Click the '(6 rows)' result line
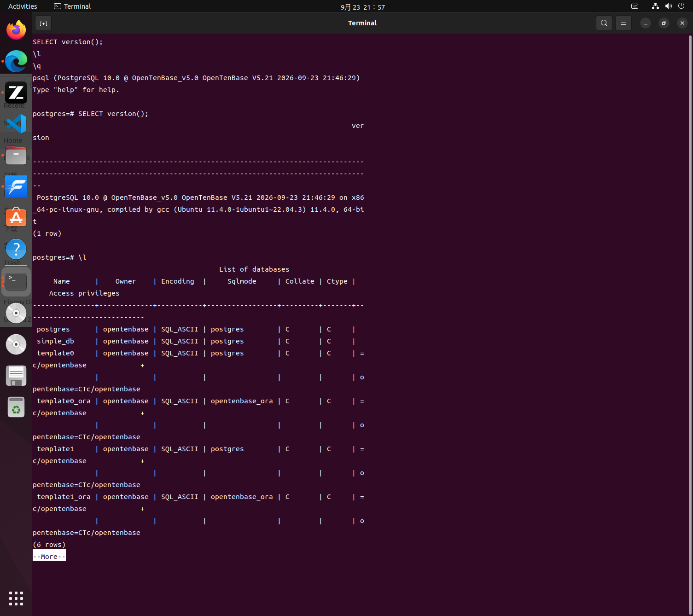This screenshot has width=693, height=616. (x=49, y=545)
